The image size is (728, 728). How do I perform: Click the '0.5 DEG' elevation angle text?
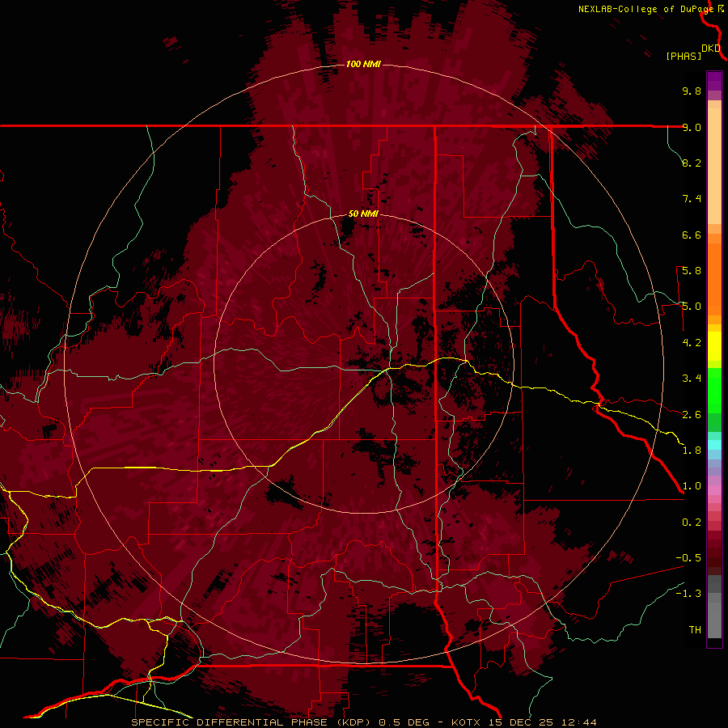point(404,722)
